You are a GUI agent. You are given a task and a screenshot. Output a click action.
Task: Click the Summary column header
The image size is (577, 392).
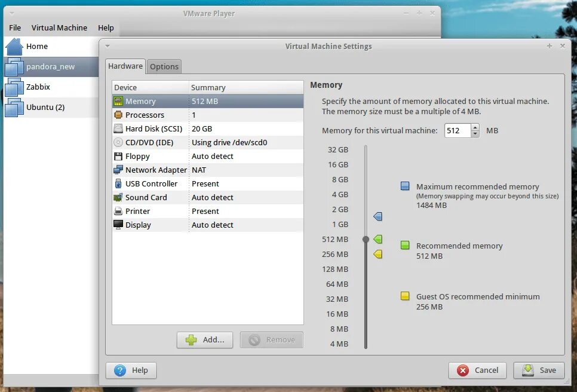point(246,88)
